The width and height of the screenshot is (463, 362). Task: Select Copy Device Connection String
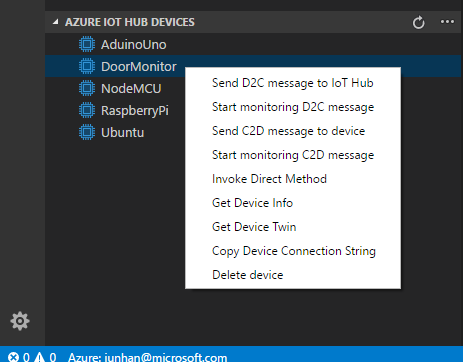(x=293, y=251)
